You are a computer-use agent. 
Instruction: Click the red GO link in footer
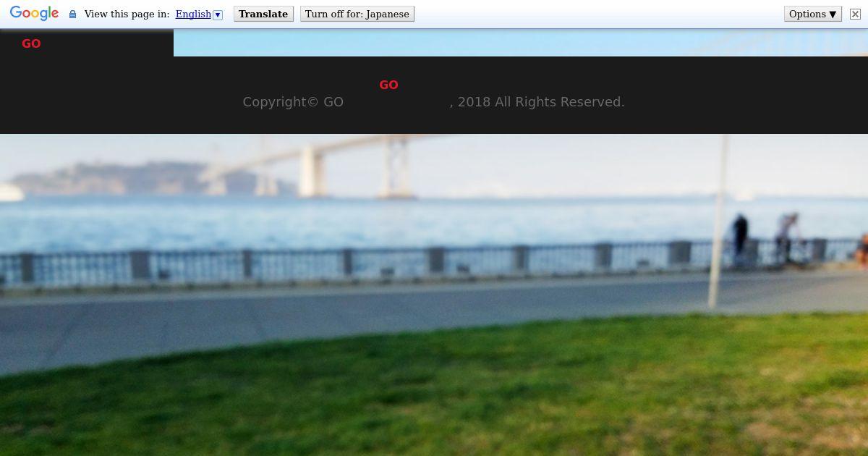[388, 85]
